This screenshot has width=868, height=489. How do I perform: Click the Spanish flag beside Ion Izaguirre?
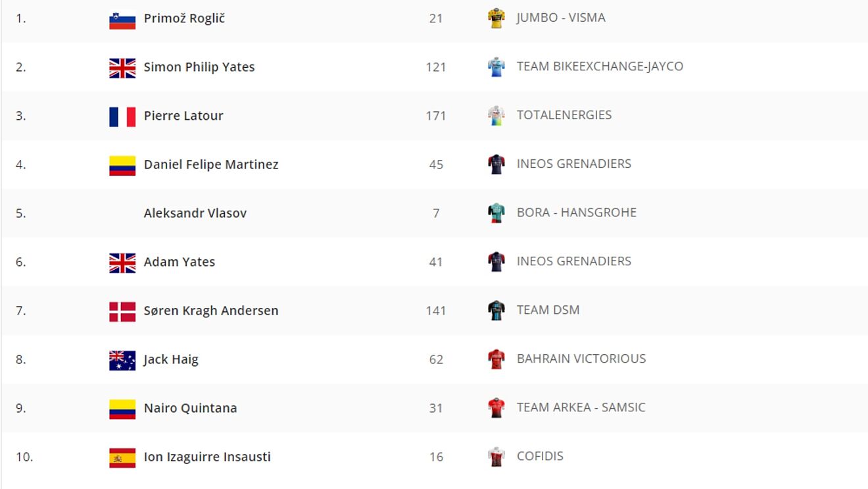tap(122, 457)
